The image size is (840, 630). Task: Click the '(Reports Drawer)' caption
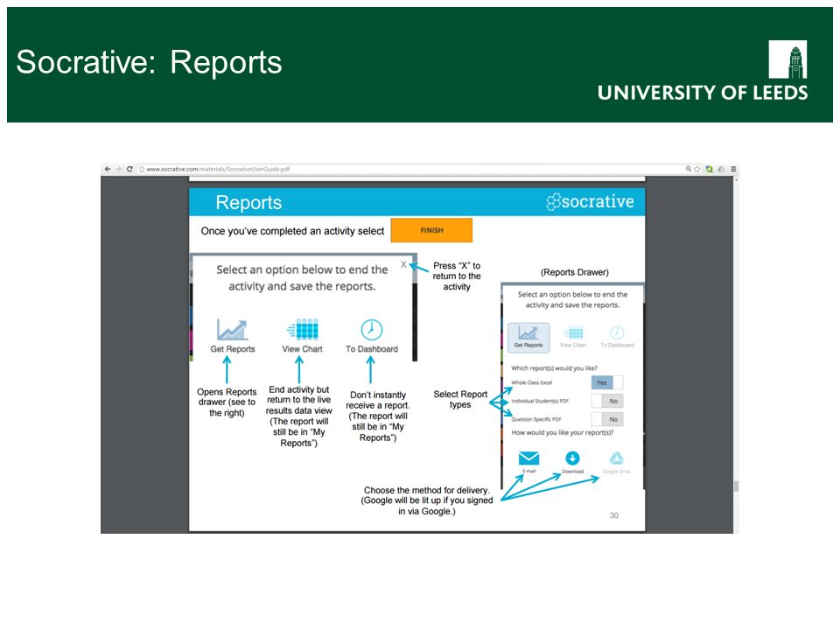[574, 272]
